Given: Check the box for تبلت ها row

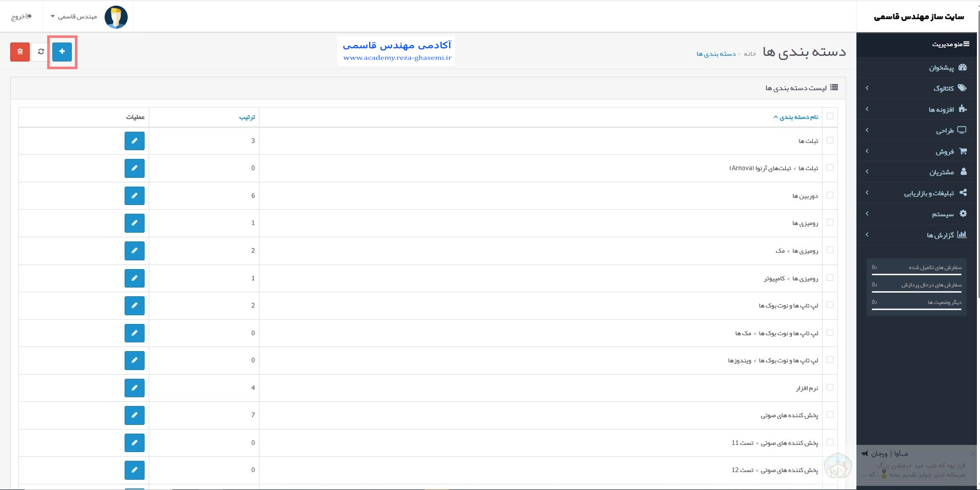Looking at the screenshot, I should pyautogui.click(x=830, y=140).
